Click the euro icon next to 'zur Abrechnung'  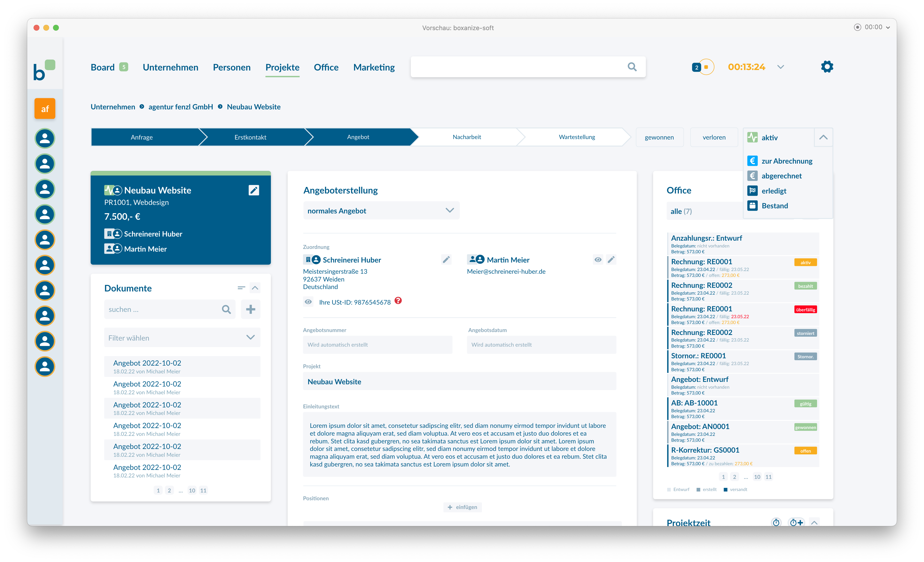coord(752,161)
